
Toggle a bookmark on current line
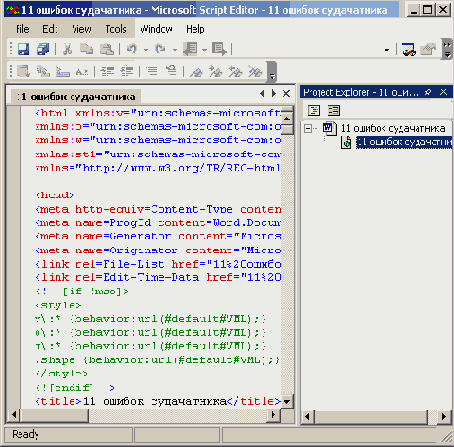tap(196, 71)
